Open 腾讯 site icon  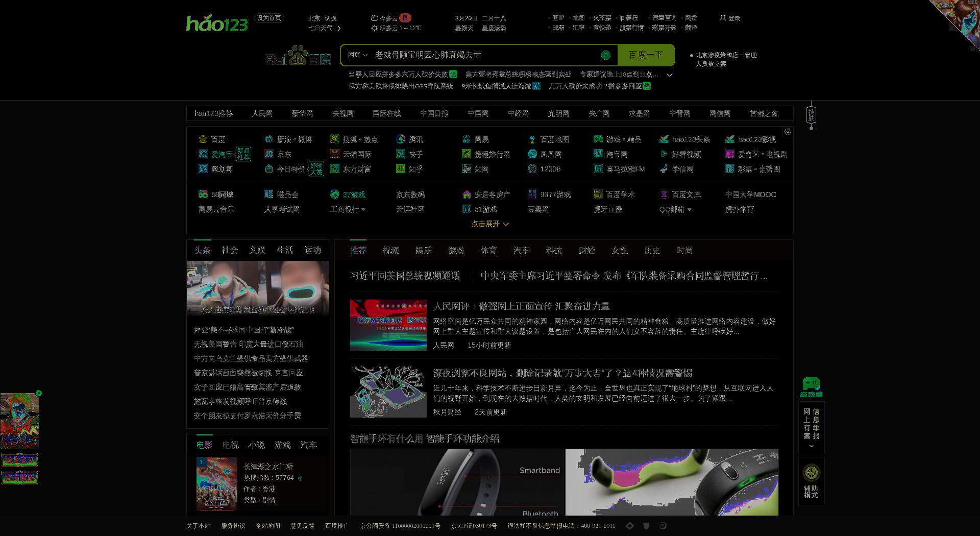tap(401, 139)
